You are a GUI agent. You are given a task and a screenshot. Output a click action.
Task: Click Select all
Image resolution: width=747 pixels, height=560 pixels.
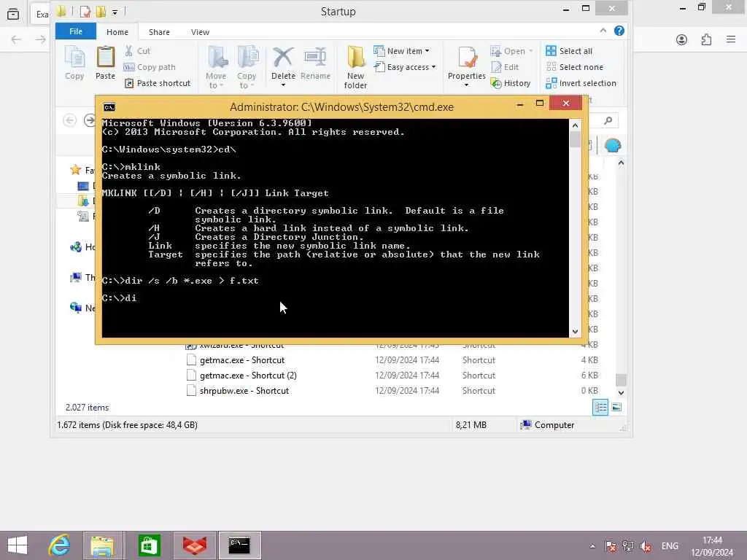pos(569,51)
